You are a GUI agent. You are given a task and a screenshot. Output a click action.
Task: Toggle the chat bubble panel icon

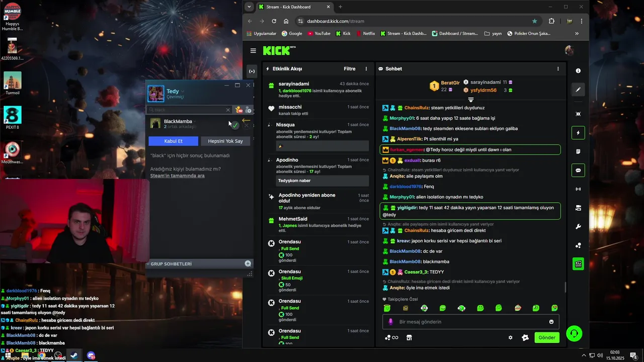click(x=578, y=170)
